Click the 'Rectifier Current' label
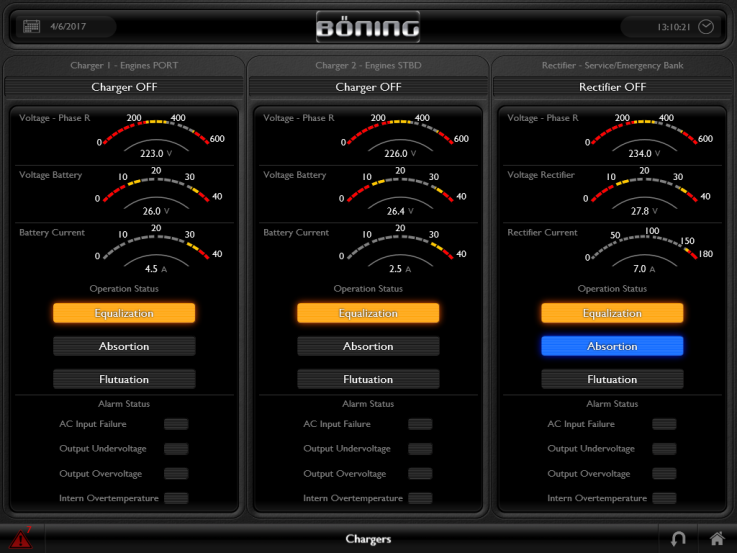Screen dimensions: 737x553 point(542,233)
